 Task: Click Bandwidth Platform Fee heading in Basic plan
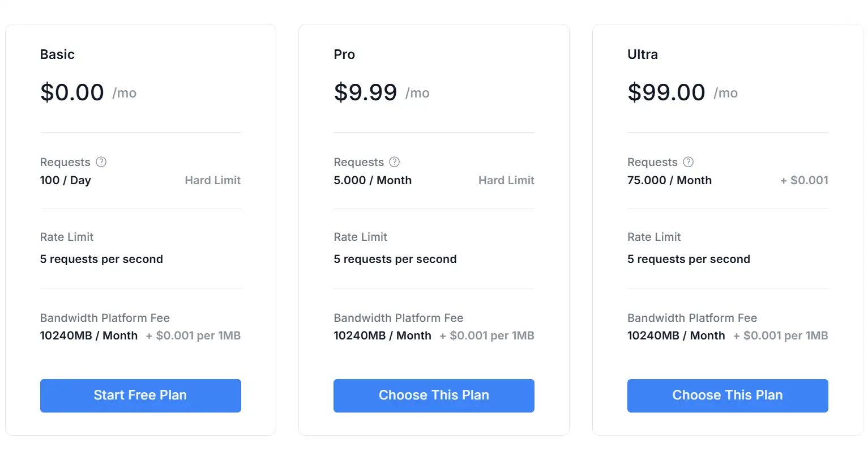pos(105,318)
